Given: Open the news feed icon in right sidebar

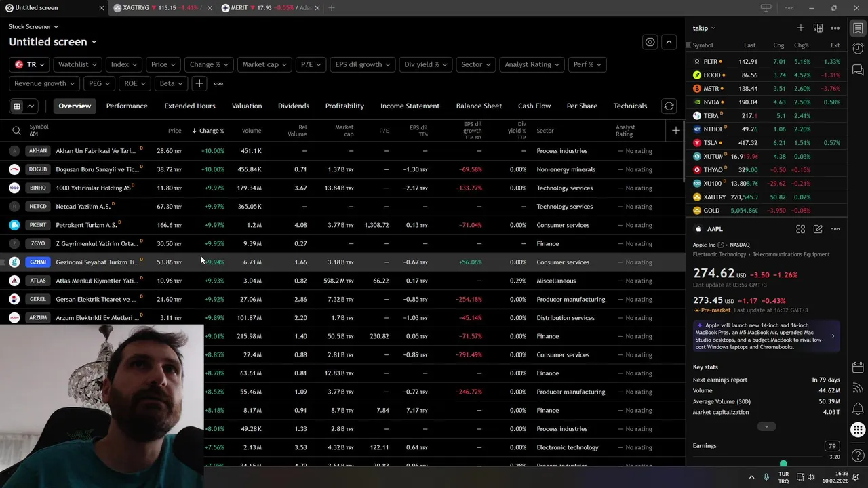Looking at the screenshot, I should (858, 388).
